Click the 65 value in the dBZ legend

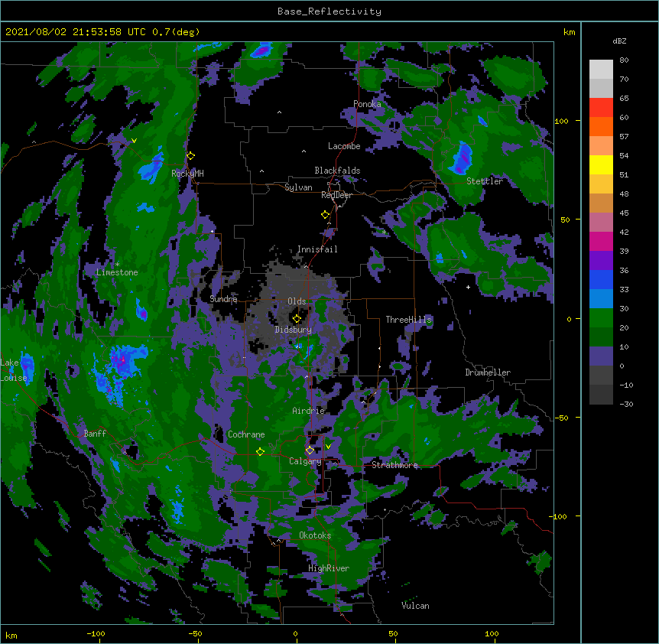tap(624, 99)
